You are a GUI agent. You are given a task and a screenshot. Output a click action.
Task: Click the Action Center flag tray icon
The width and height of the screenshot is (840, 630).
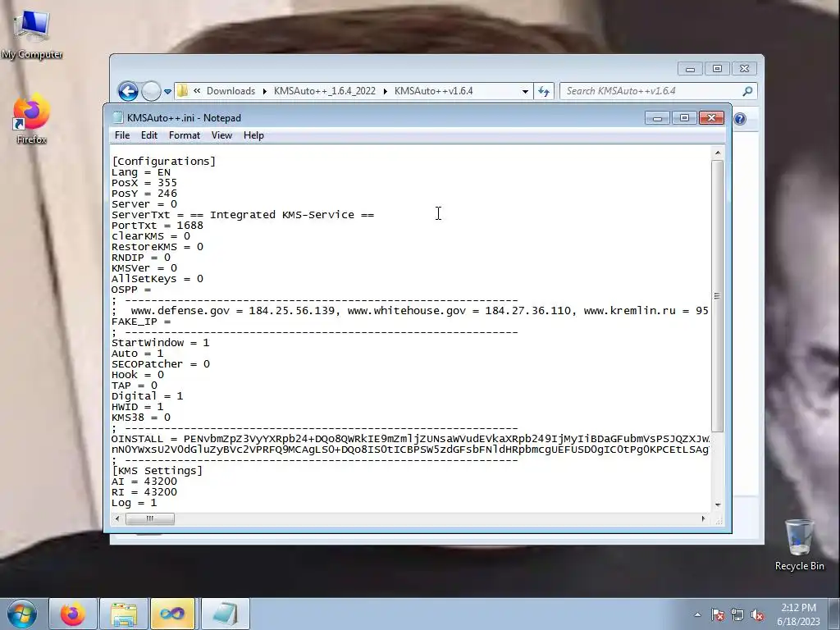(718, 615)
